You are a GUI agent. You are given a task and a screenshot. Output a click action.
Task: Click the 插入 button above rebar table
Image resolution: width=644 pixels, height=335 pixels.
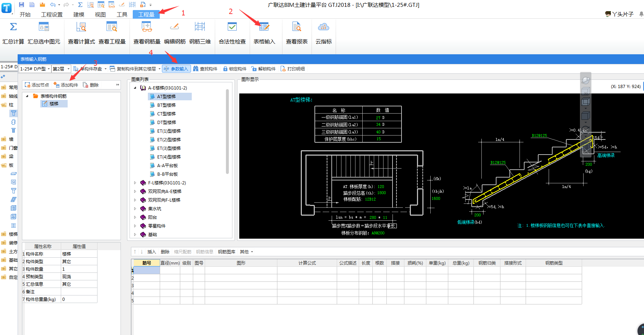[152, 252]
